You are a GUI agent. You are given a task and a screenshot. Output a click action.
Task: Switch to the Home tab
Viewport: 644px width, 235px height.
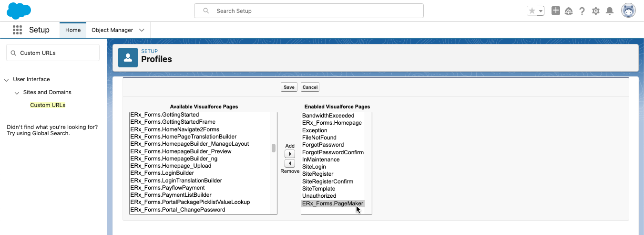click(x=73, y=30)
